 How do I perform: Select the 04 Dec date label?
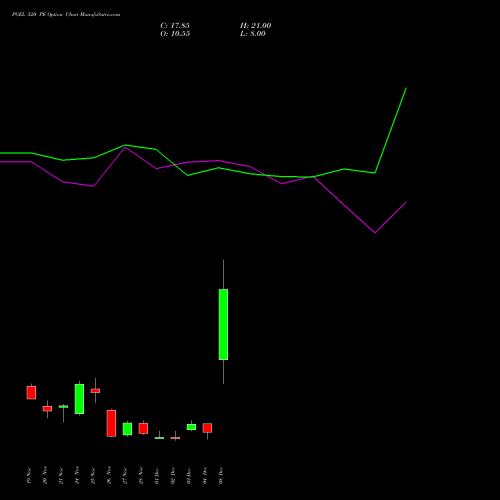pyautogui.click(x=205, y=475)
